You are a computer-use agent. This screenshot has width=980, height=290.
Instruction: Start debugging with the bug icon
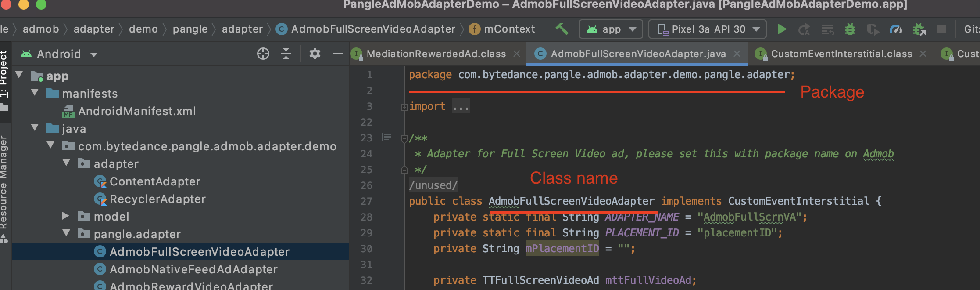(850, 29)
